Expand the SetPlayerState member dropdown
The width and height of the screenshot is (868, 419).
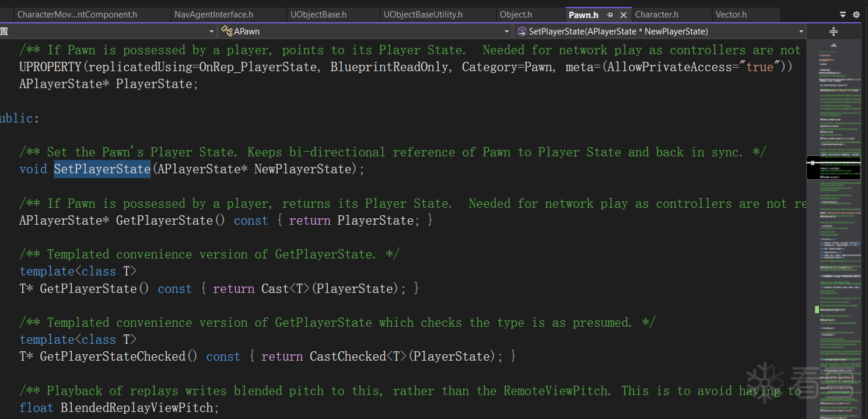point(801,32)
